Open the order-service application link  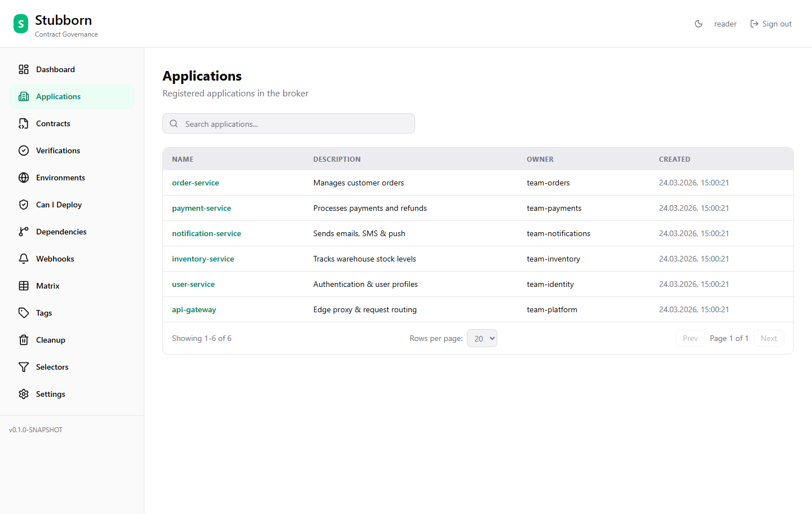tap(196, 183)
